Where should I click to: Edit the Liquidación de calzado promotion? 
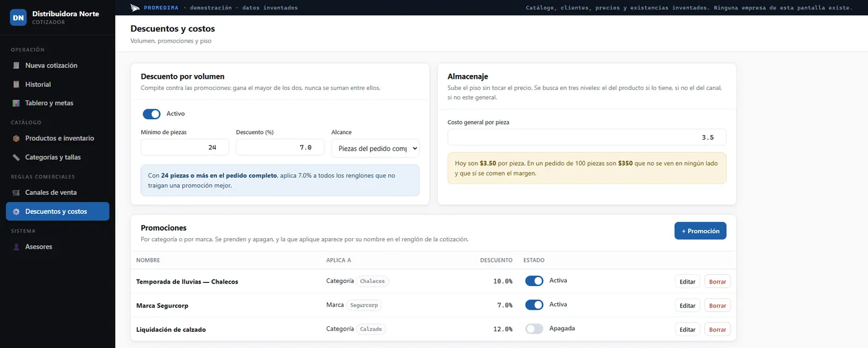pos(688,329)
